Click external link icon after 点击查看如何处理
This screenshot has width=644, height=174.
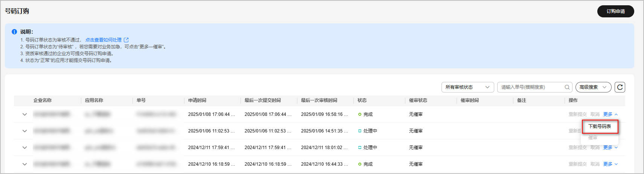pyautogui.click(x=126, y=40)
